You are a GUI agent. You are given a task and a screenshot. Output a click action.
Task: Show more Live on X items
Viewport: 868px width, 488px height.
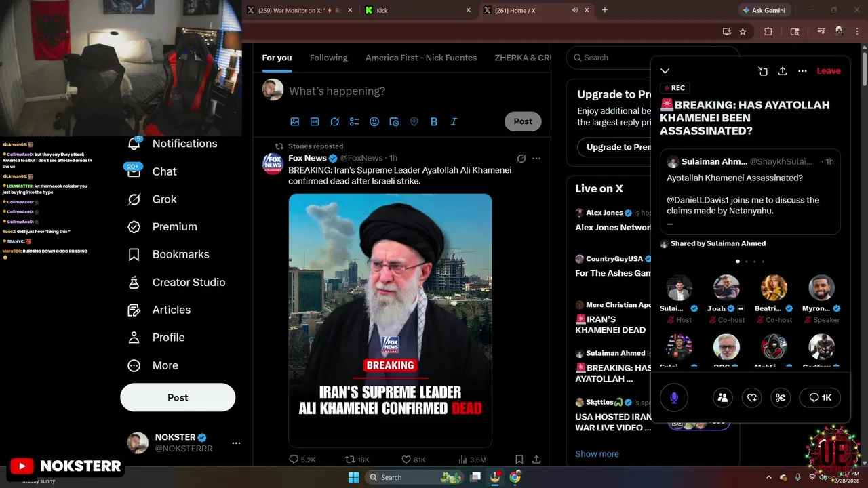pyautogui.click(x=597, y=454)
